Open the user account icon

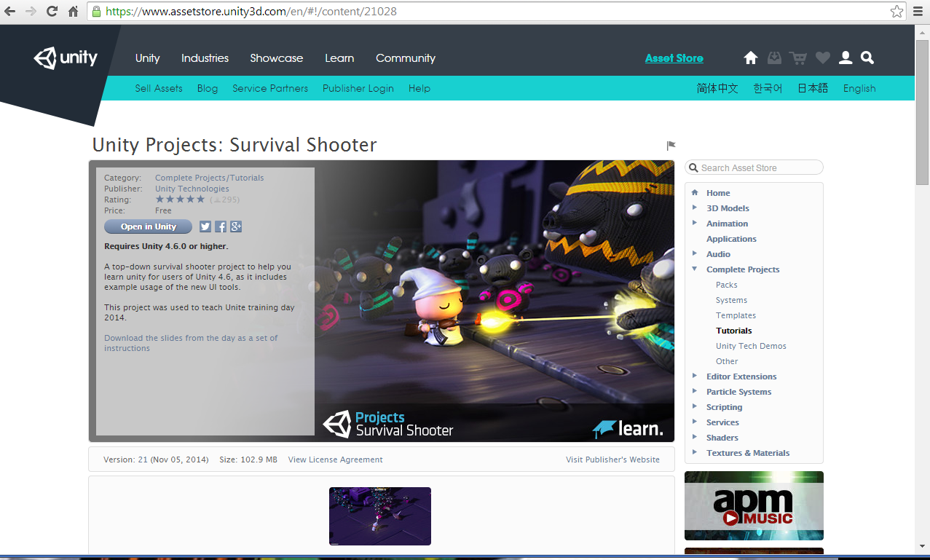[846, 58]
